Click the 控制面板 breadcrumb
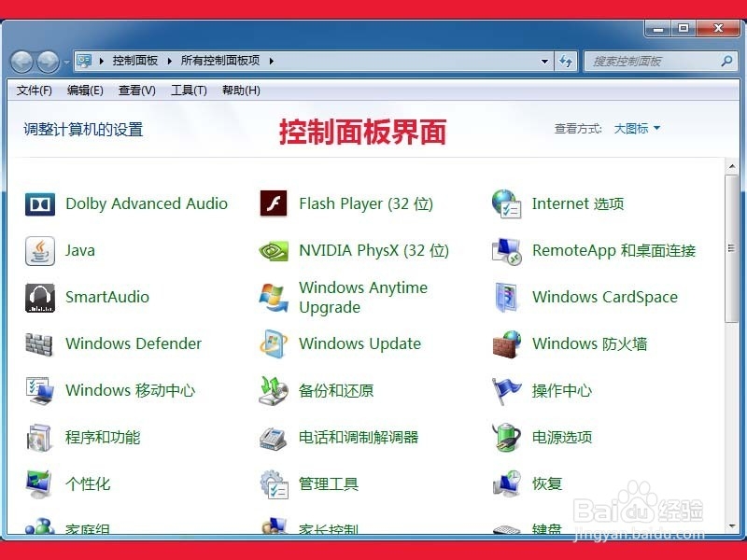747x560 pixels. pyautogui.click(x=134, y=61)
